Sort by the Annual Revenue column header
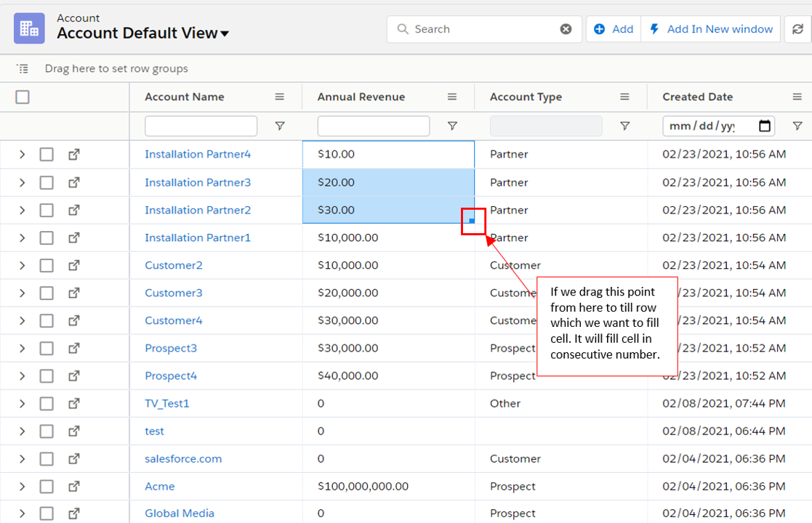This screenshot has height=523, width=812. 361,97
